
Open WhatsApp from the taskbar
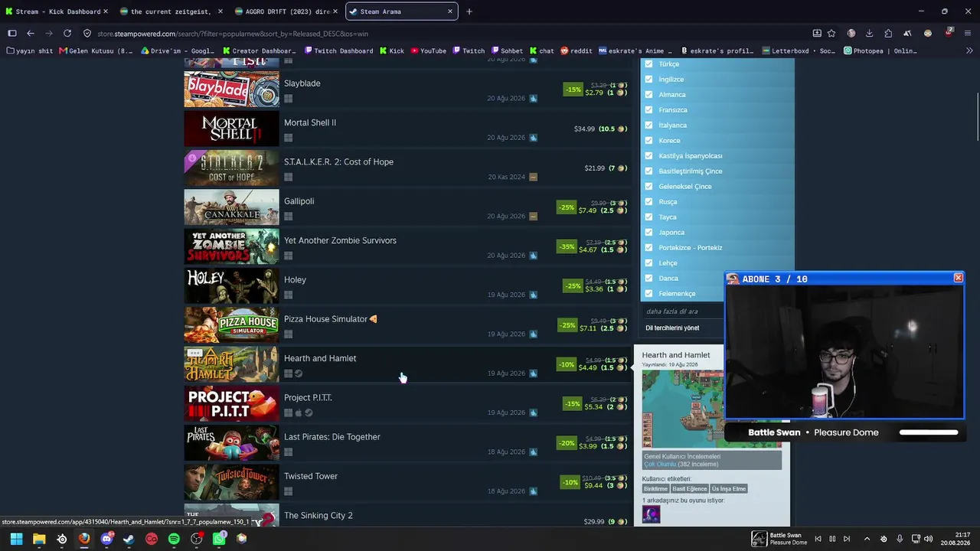pos(219,539)
